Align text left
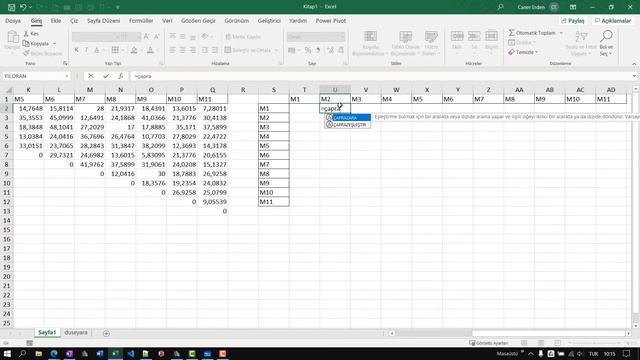The height and width of the screenshot is (360, 640). point(173,50)
